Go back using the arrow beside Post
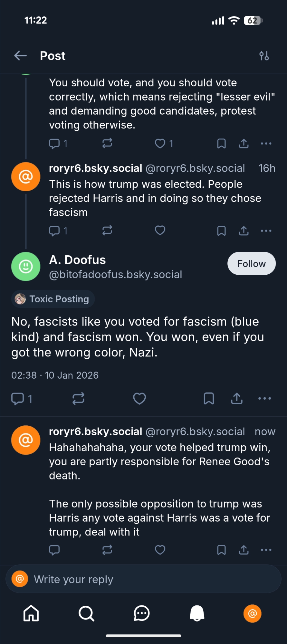The height and width of the screenshot is (644, 287). point(20,56)
